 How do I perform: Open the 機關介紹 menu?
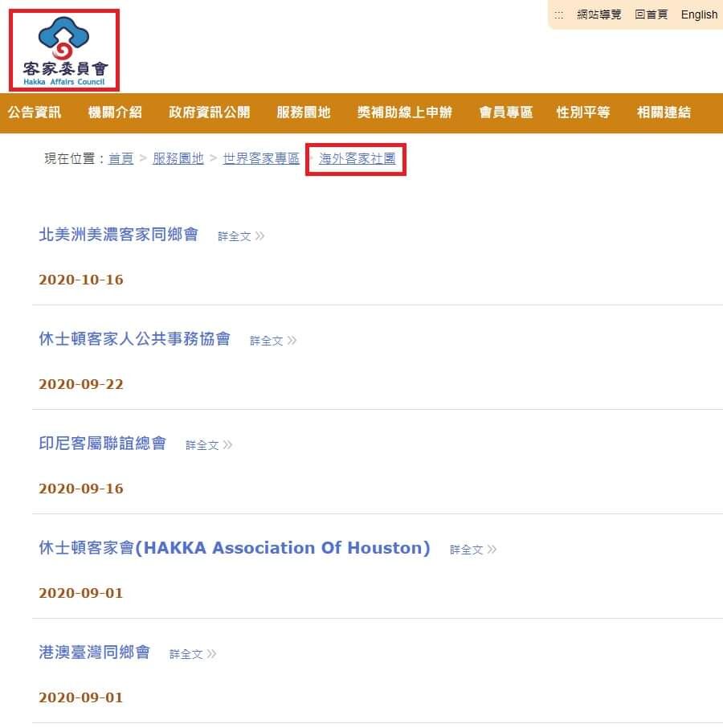click(115, 112)
